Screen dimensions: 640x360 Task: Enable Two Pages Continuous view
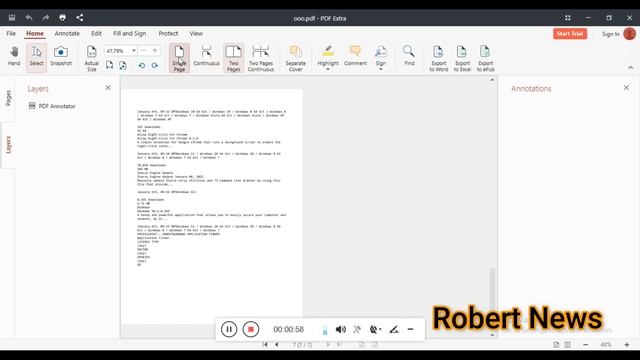point(260,58)
